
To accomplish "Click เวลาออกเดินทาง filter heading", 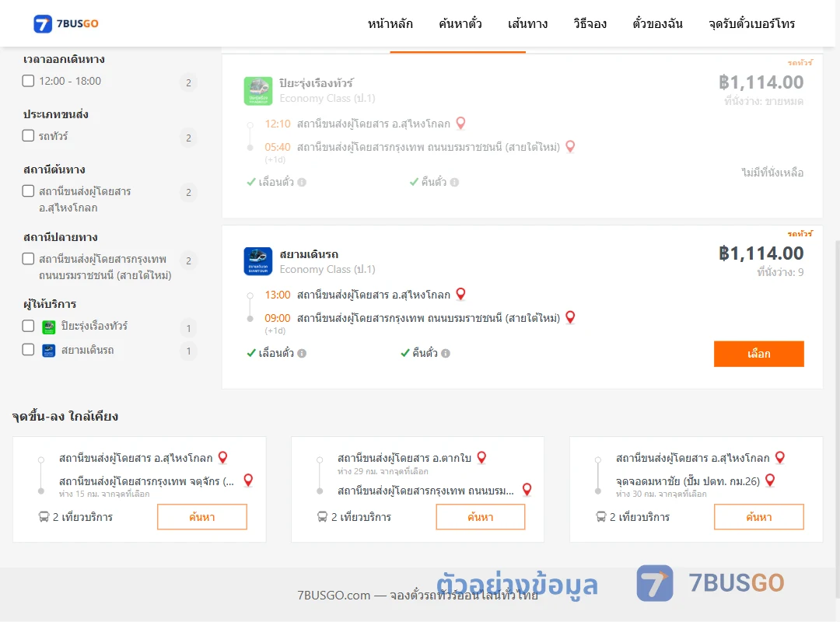I will pos(64,59).
